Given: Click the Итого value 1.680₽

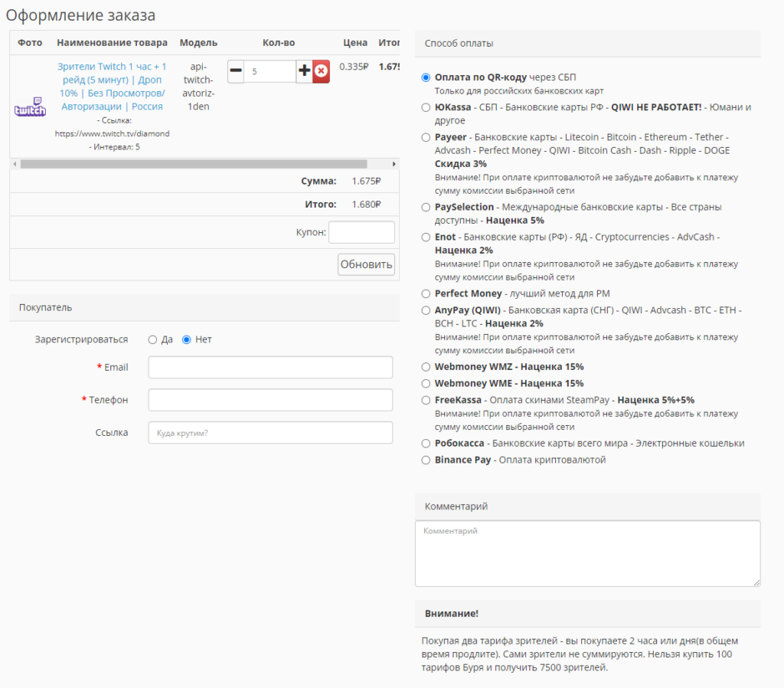Looking at the screenshot, I should tap(366, 204).
